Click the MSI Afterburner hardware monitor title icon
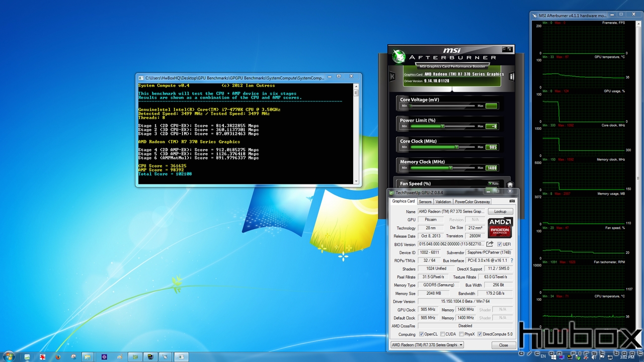644x362 pixels. tap(534, 16)
